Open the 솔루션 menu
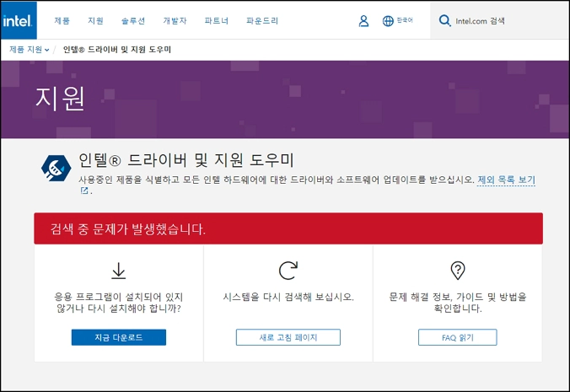570x392 pixels. (133, 21)
